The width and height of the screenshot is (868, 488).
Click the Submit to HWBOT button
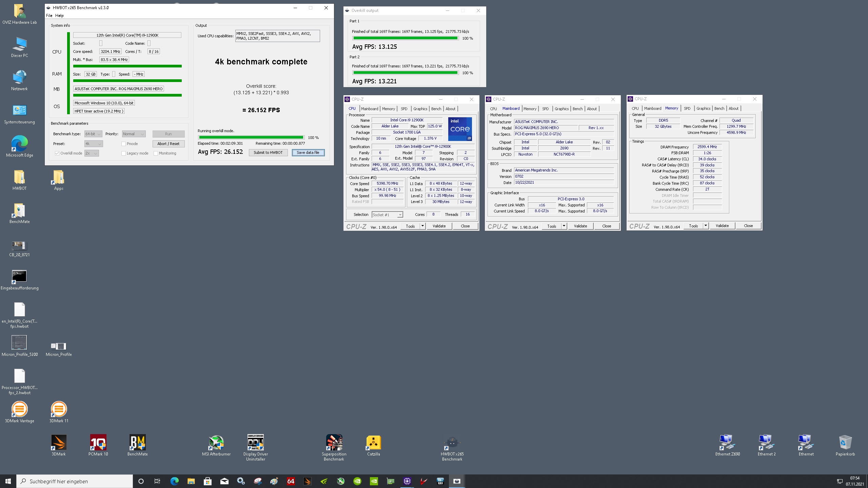pyautogui.click(x=268, y=152)
